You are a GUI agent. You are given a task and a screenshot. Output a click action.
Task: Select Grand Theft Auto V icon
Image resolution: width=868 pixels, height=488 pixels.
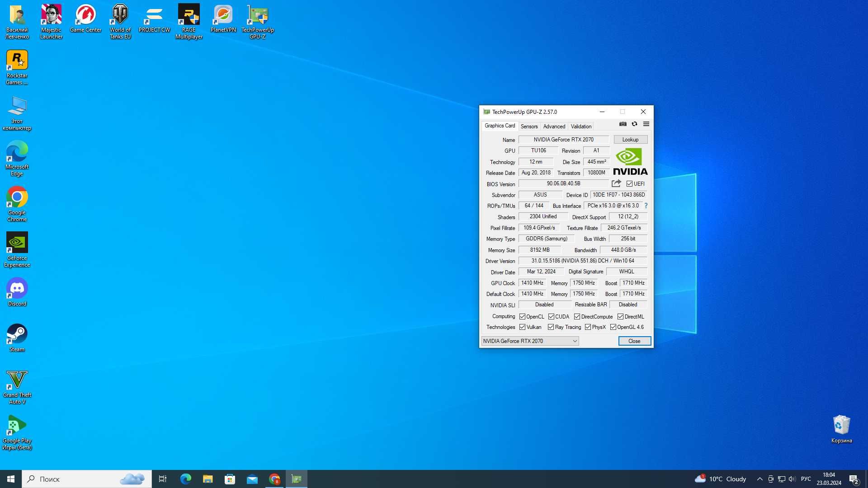[x=17, y=387]
